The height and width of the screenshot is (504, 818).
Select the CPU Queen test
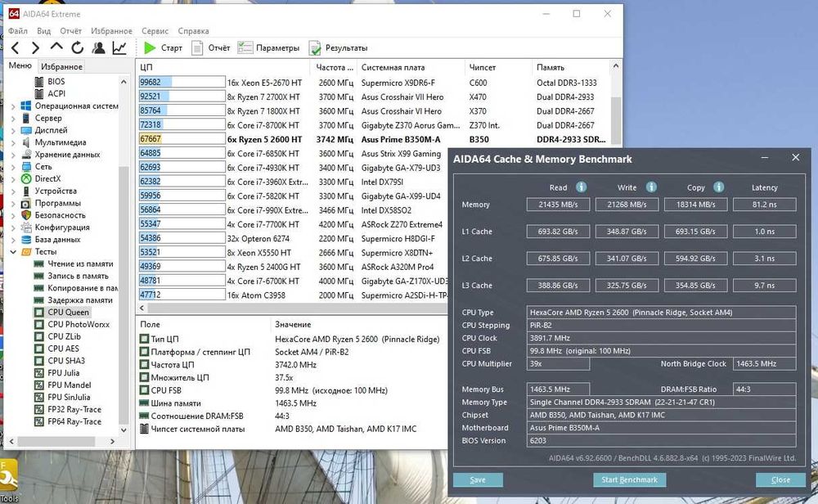[69, 312]
